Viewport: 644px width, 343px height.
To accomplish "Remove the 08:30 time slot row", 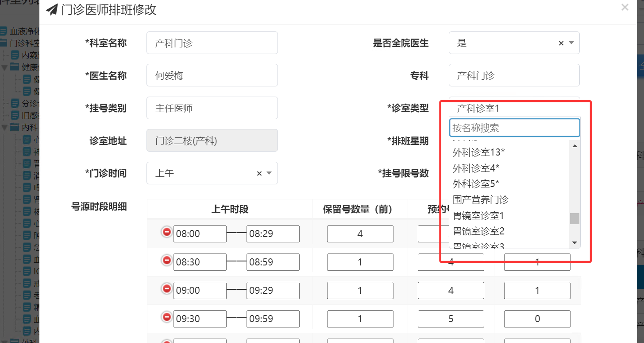I will pos(167,260).
